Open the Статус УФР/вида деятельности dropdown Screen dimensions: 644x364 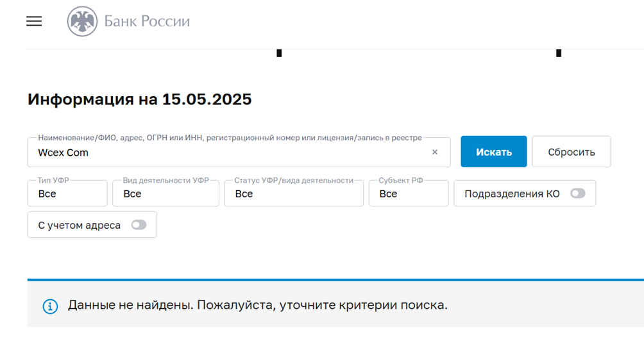[294, 194]
